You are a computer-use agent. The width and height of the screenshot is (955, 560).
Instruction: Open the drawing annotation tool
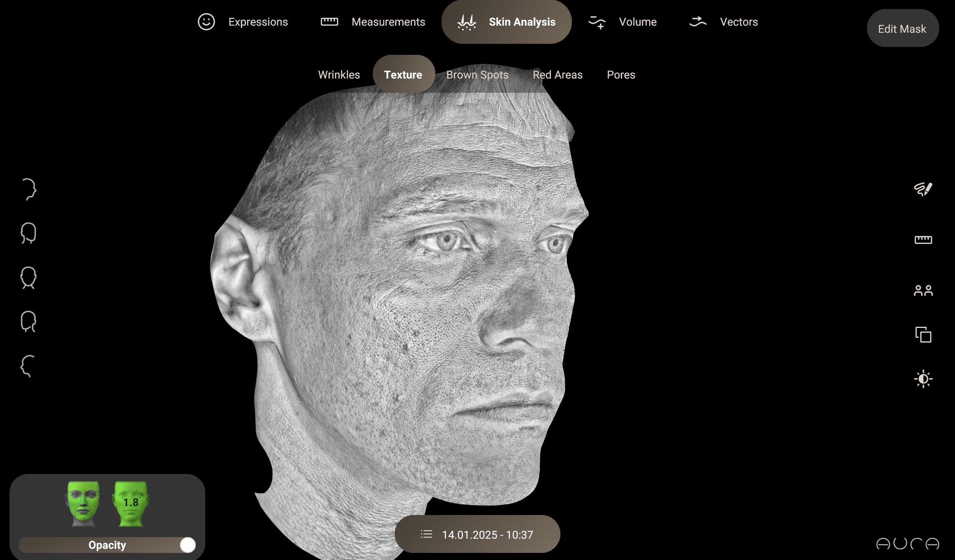click(x=923, y=189)
